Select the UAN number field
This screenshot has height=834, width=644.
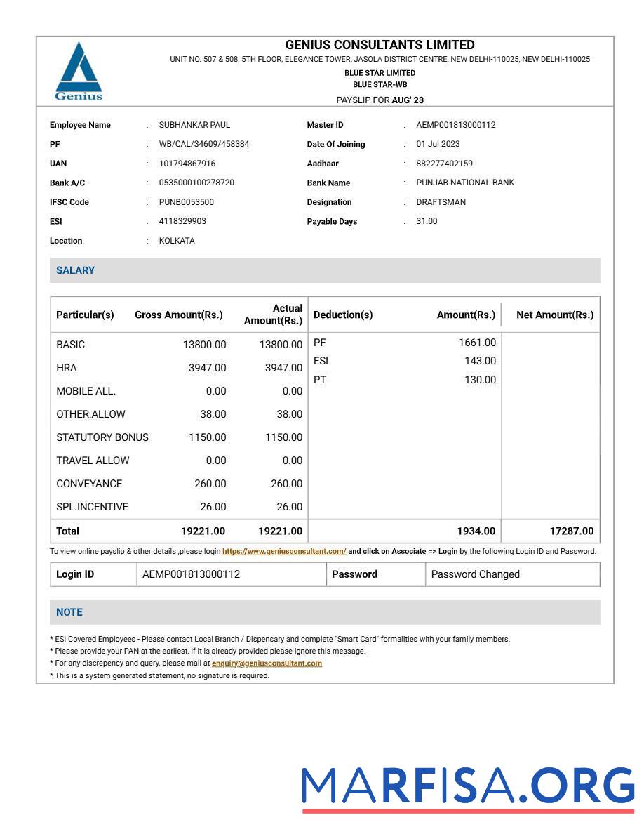pos(189,164)
